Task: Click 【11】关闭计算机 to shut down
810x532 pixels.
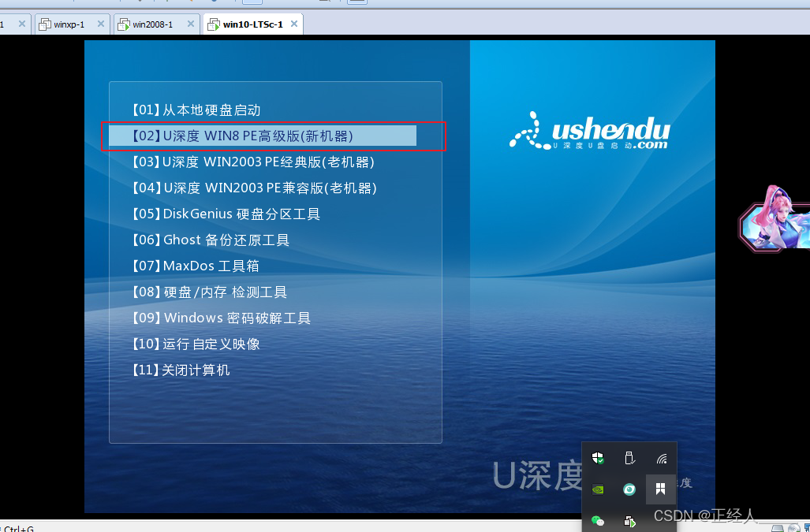Action: coord(181,370)
